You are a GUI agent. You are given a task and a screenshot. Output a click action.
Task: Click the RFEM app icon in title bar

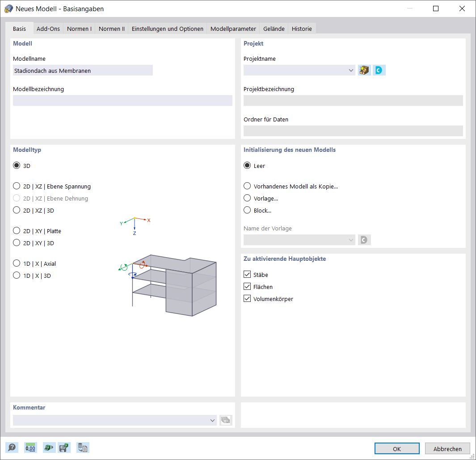pos(8,9)
